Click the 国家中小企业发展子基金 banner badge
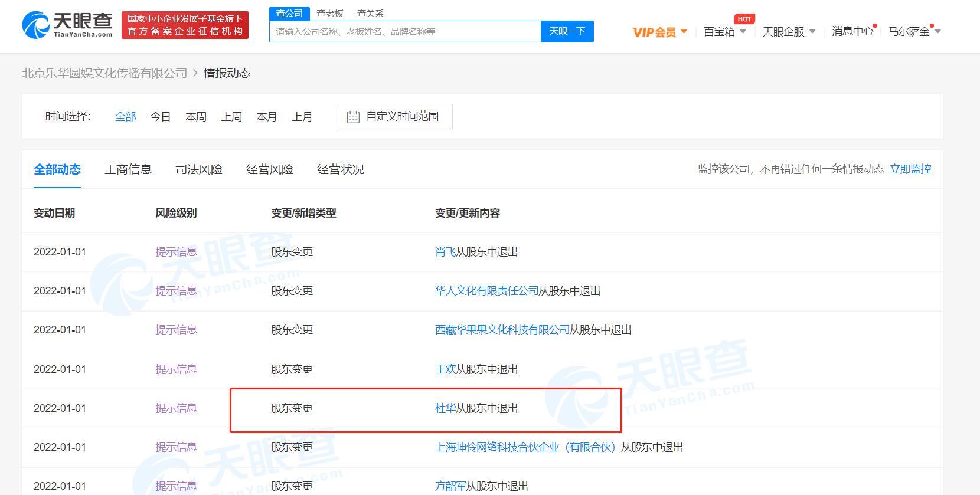The width and height of the screenshot is (980, 495). [185, 25]
